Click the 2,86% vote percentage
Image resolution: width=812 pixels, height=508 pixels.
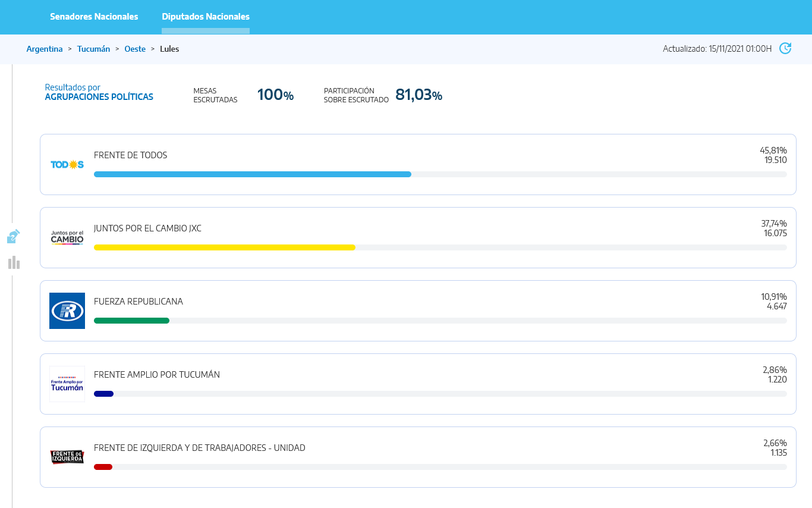pyautogui.click(x=775, y=370)
